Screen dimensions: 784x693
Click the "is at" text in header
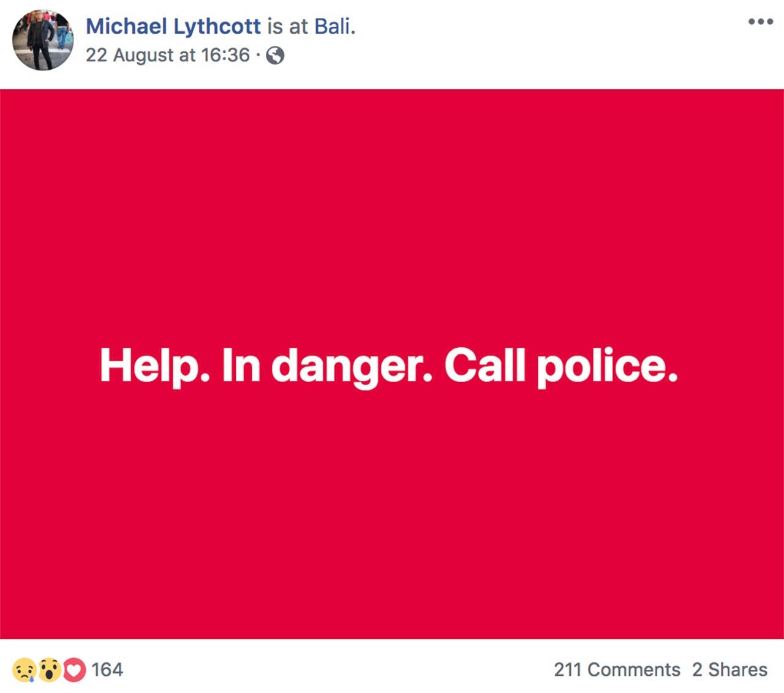[288, 26]
